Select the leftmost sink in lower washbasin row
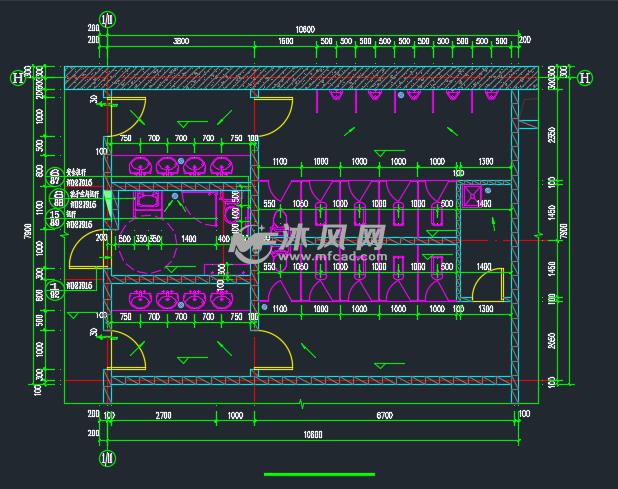The width and height of the screenshot is (618, 489). (x=140, y=299)
